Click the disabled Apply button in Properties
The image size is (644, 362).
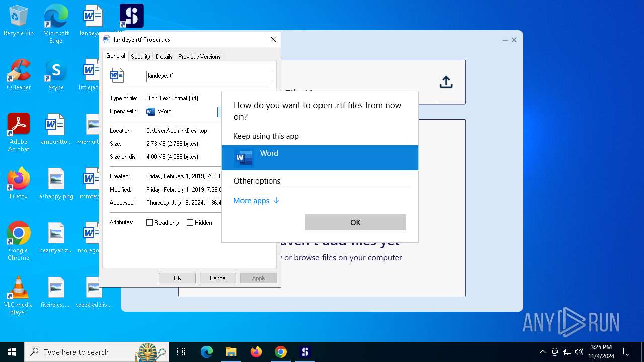point(259,278)
